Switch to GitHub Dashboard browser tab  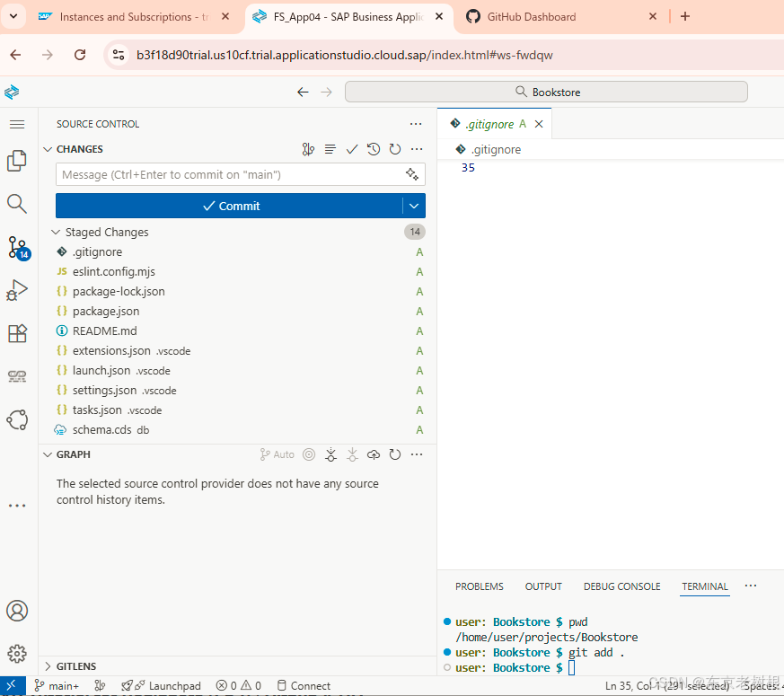point(531,16)
